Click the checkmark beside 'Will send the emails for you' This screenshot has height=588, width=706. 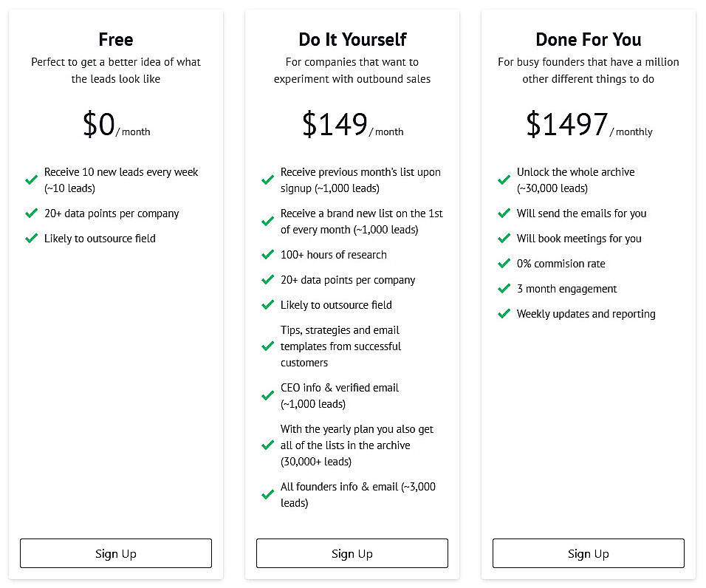504,213
